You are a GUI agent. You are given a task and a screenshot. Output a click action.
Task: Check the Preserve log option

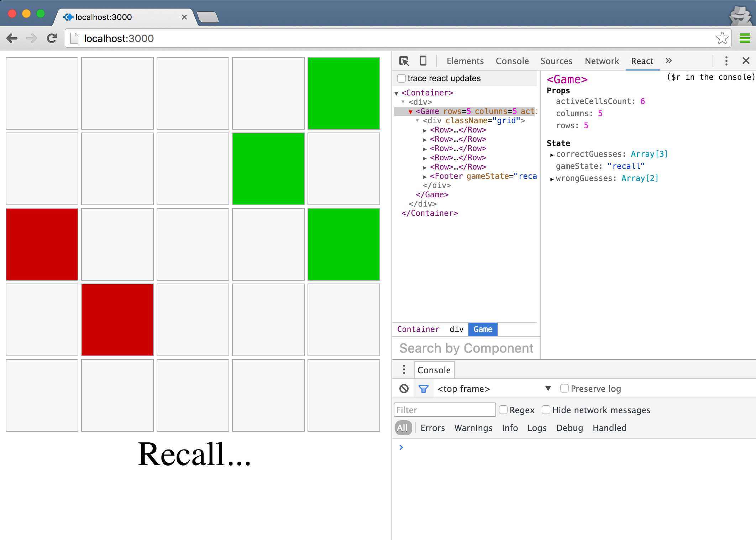(x=564, y=388)
